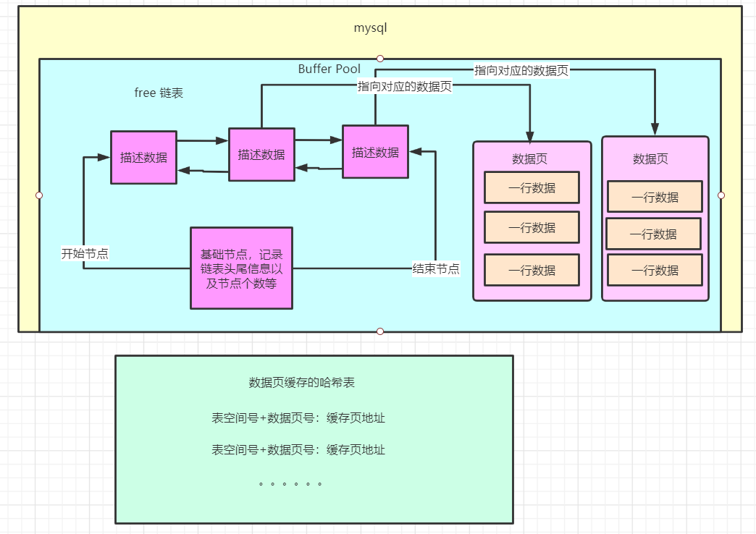The image size is (756, 534).
Task: Click the "开始节点" connector label
Action: tap(85, 253)
